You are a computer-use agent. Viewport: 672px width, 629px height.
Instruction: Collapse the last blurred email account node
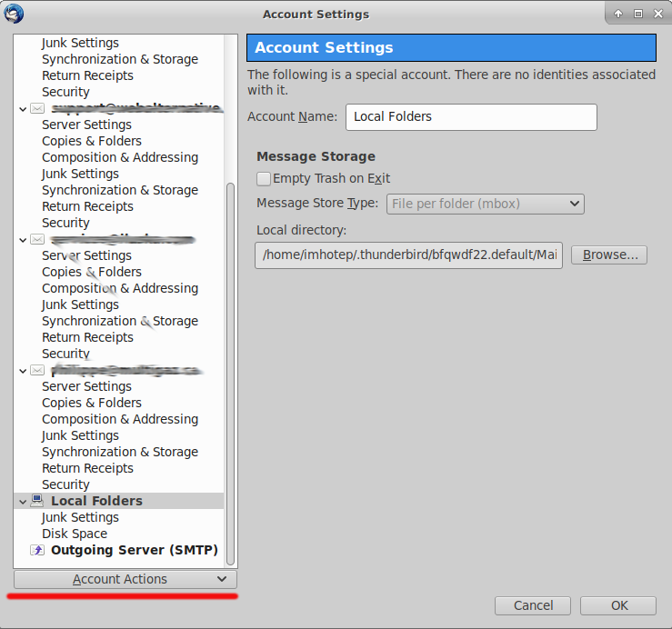coord(22,370)
